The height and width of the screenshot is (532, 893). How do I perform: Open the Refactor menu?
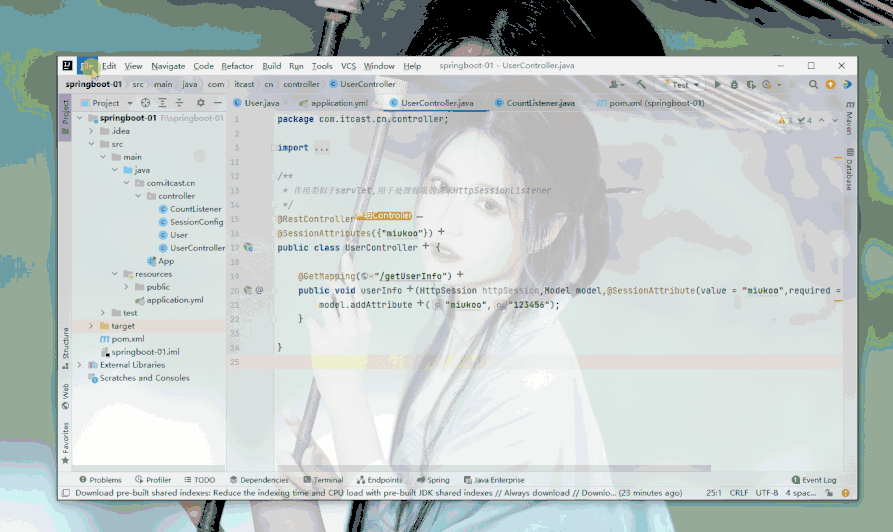click(x=237, y=66)
